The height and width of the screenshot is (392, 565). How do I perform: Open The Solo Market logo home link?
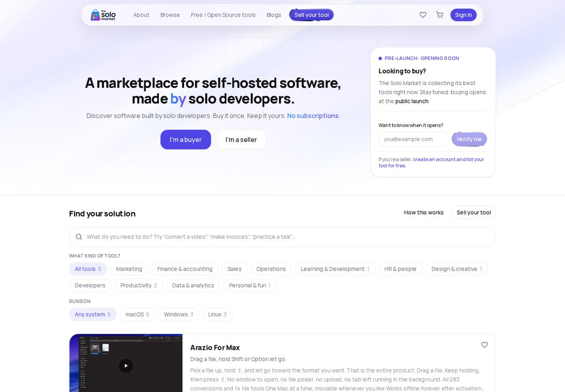(103, 15)
